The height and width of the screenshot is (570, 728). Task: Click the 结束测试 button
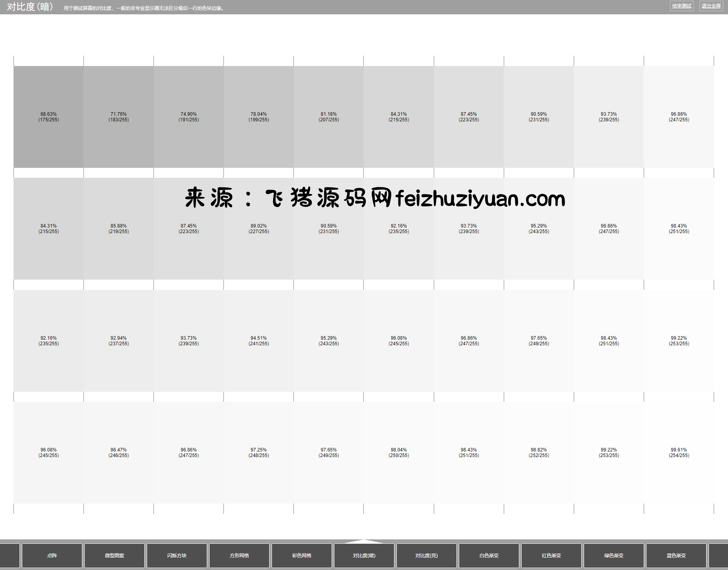pos(681,6)
